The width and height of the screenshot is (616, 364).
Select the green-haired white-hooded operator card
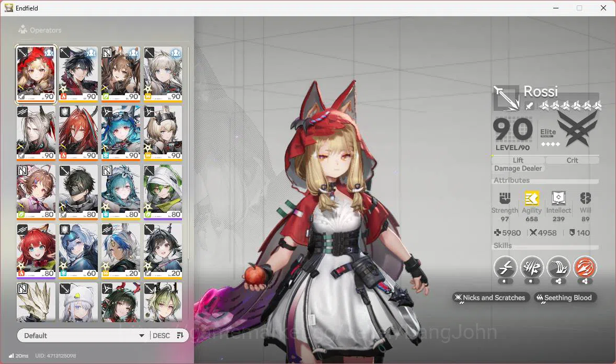pos(163,192)
